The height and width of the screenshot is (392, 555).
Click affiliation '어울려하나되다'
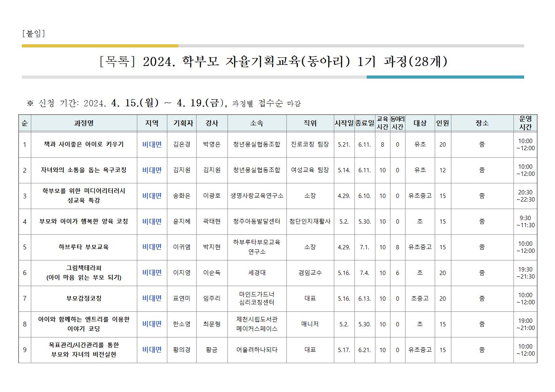(257, 350)
